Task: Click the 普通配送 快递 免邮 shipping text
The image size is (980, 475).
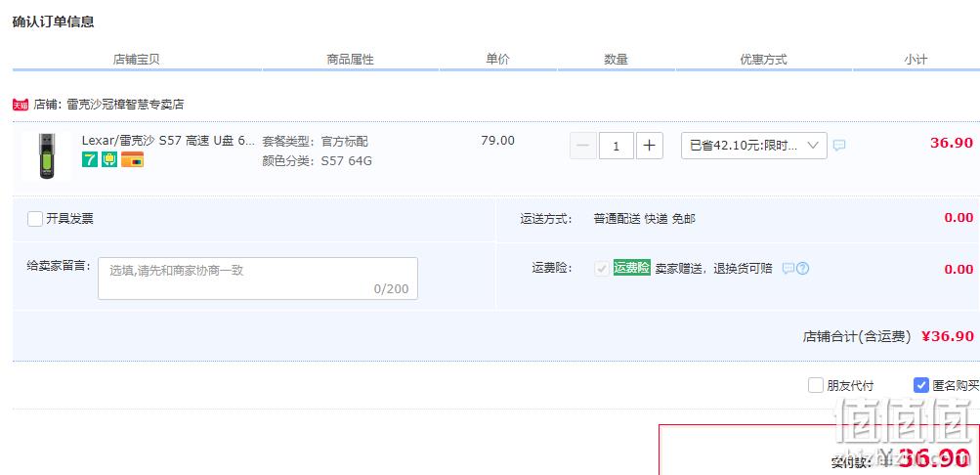Action: tap(644, 219)
